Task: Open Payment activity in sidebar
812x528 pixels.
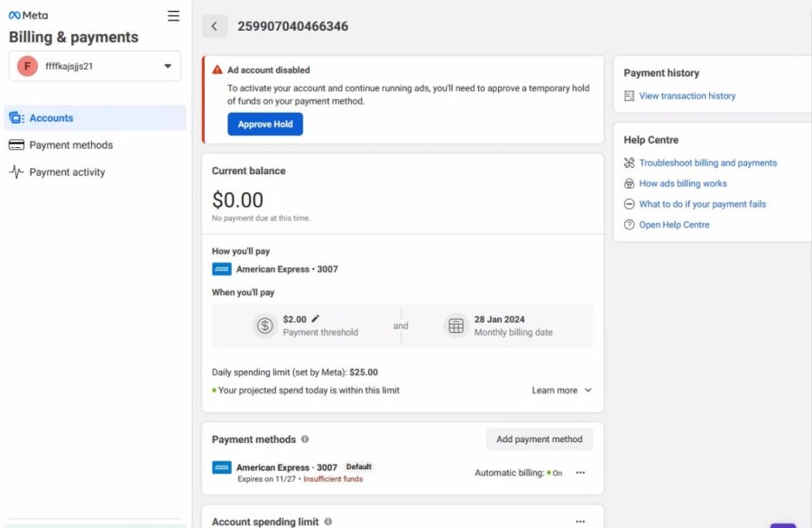Action: click(x=67, y=172)
